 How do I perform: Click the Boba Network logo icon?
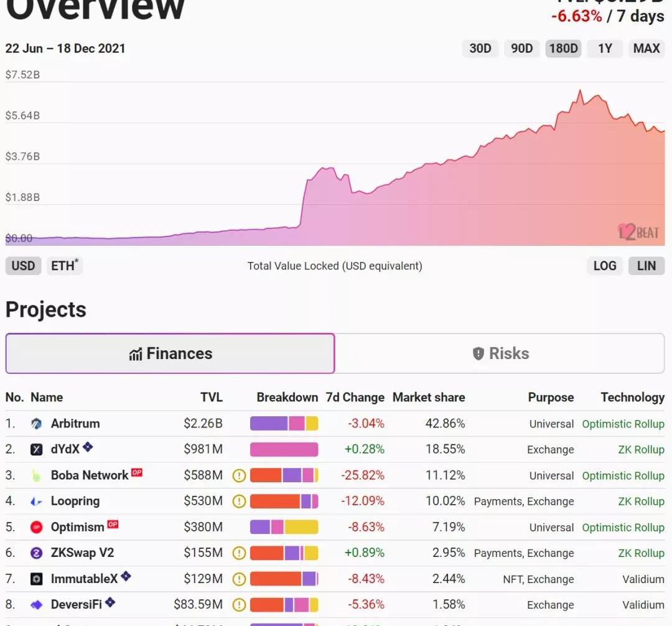[37, 475]
